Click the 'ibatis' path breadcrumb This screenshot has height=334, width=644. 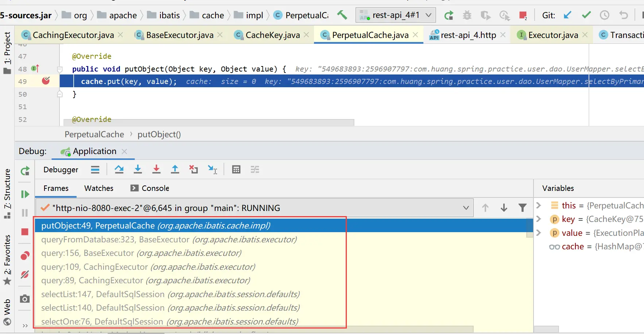click(163, 15)
